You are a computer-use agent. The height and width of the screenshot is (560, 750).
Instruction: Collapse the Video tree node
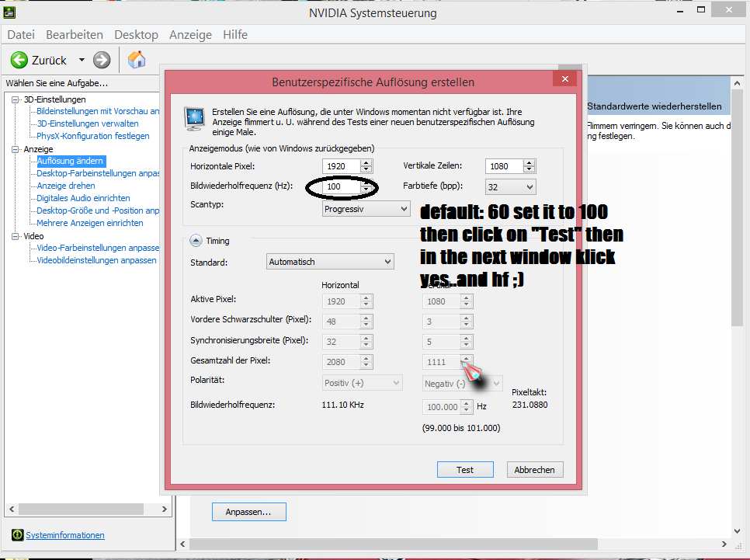(x=16, y=236)
